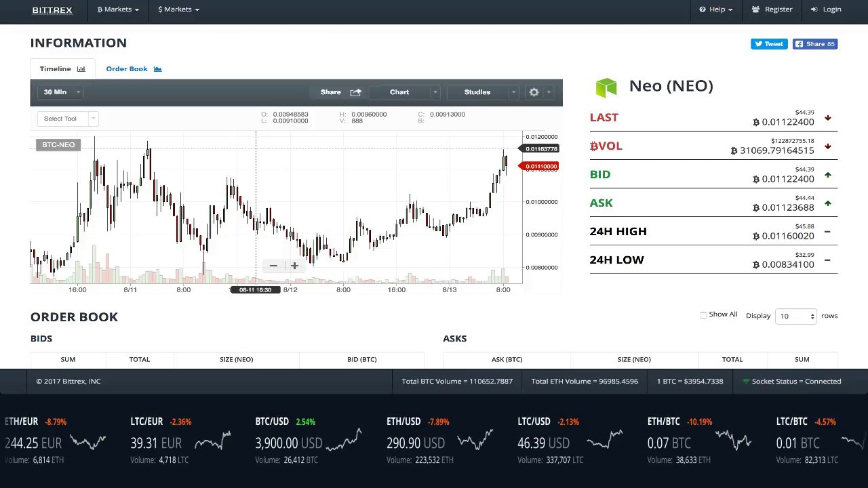Toggle the Show All checkbox
This screenshot has width=868, height=488.
click(x=703, y=315)
